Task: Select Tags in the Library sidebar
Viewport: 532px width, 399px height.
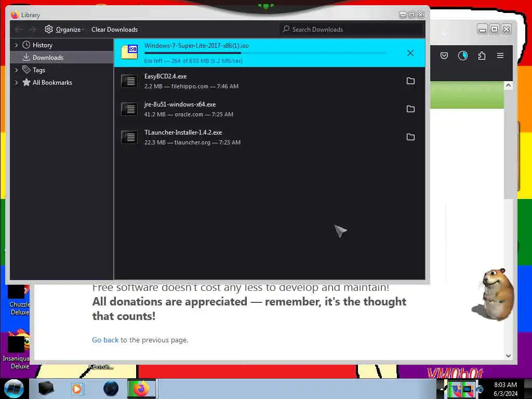Action: tap(38, 70)
